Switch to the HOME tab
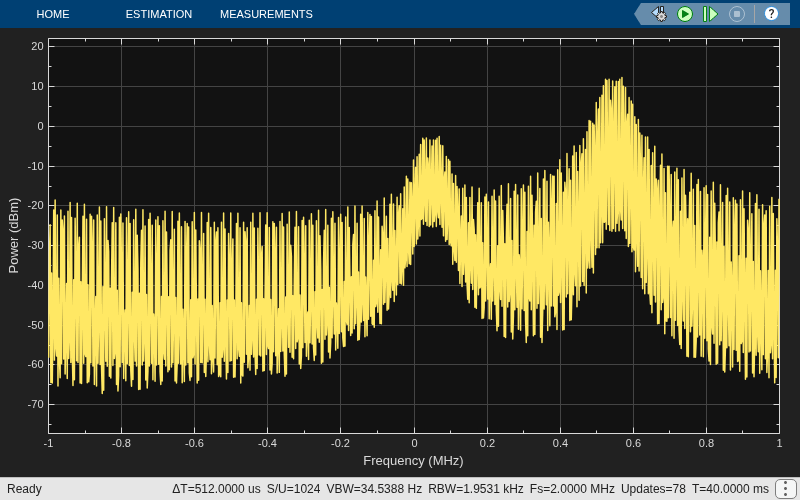 53,14
